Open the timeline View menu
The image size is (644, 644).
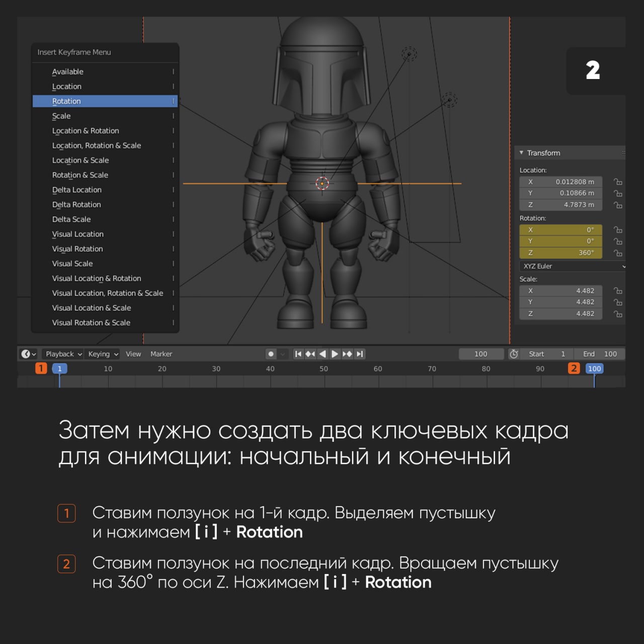pyautogui.click(x=133, y=354)
